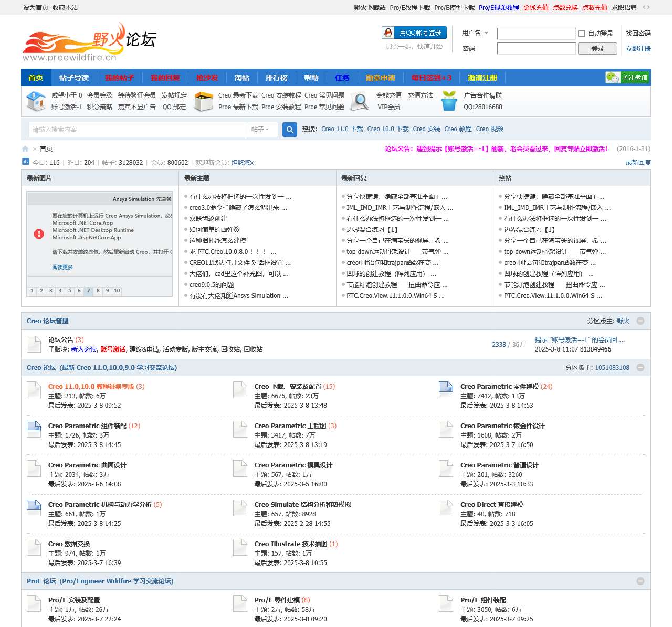The width and height of the screenshot is (672, 627).
Task: Click the Creo Parametric 零件建模 forum icon
Action: pos(446,390)
